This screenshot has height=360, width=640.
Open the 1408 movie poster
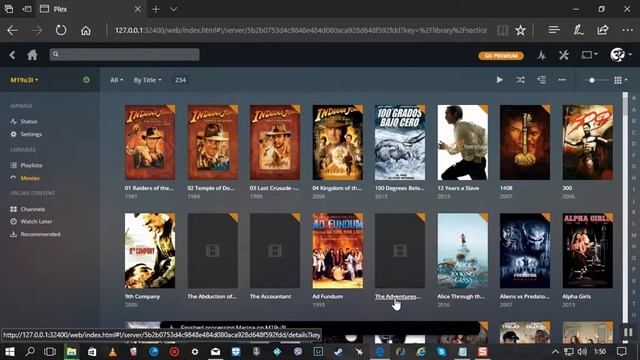pyautogui.click(x=525, y=142)
